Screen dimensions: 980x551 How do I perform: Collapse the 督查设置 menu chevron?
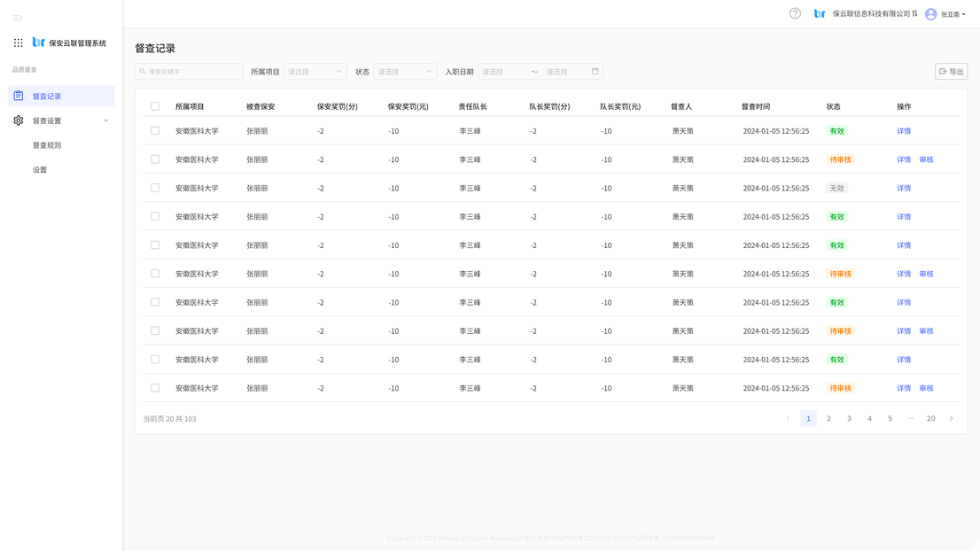(106, 120)
